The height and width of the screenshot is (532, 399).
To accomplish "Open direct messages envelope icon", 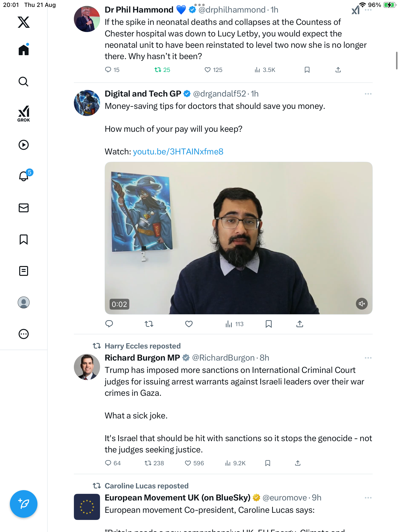I will (24, 208).
